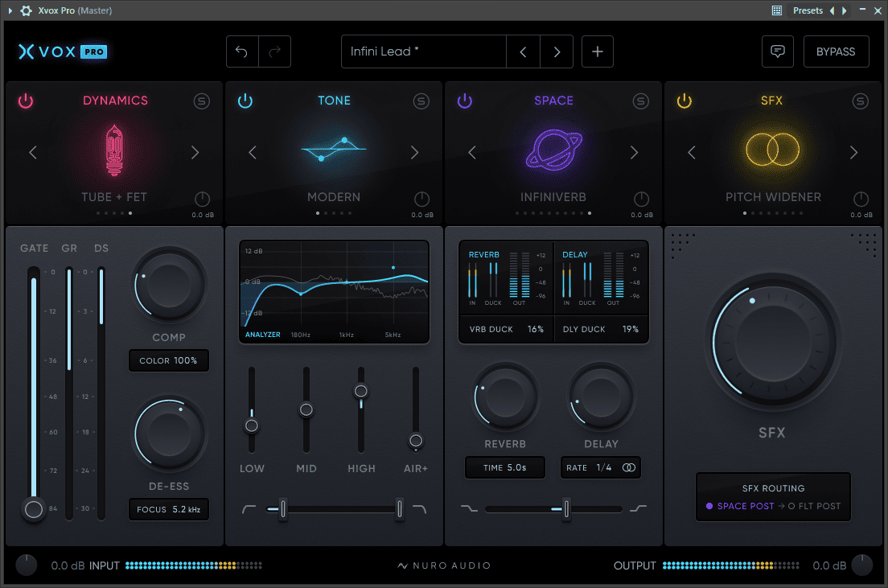
Task: Click the EQ curve Tone module icon
Action: 334,150
